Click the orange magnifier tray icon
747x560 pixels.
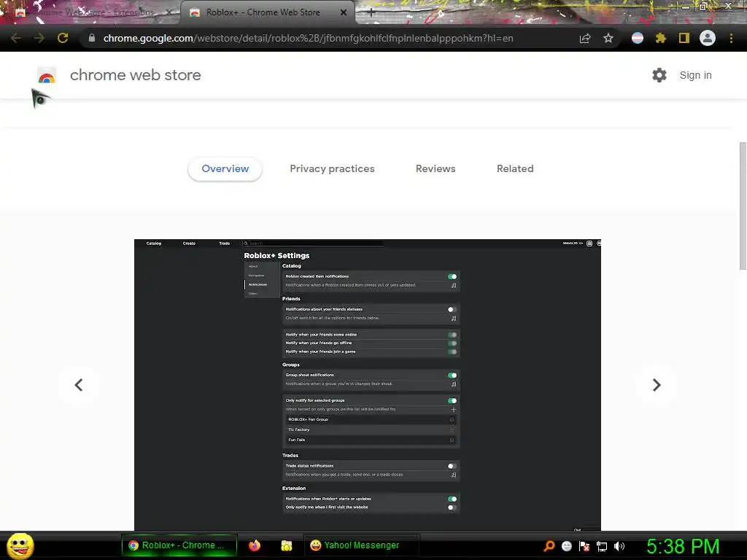[x=549, y=546]
